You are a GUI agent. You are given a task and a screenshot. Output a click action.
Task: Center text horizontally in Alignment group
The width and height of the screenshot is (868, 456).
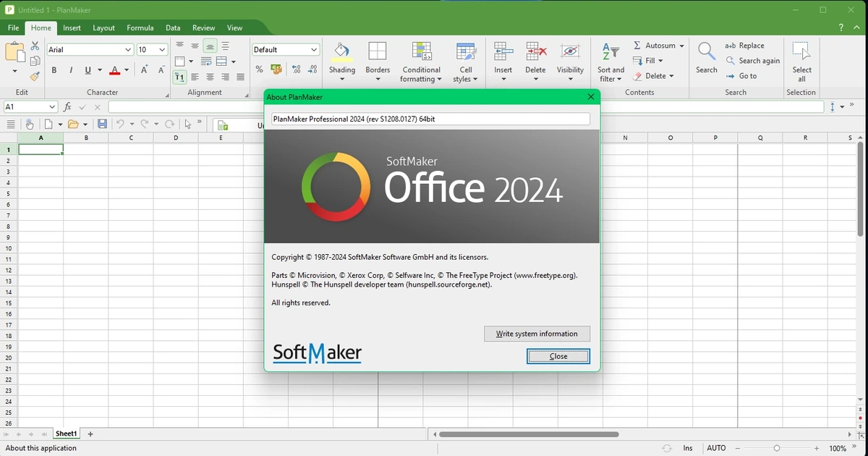tap(210, 77)
